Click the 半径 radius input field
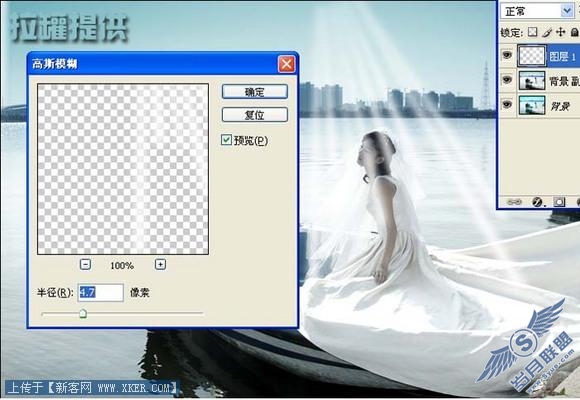 tap(101, 292)
